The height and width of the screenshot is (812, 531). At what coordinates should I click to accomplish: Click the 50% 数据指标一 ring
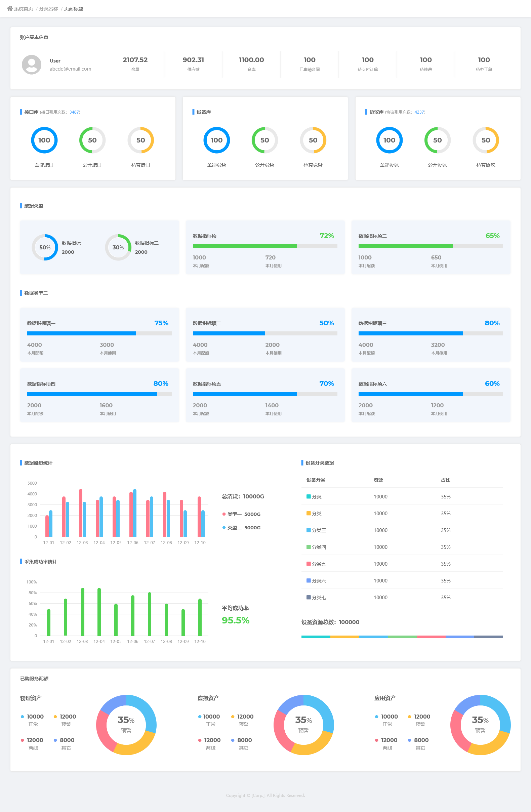click(45, 247)
